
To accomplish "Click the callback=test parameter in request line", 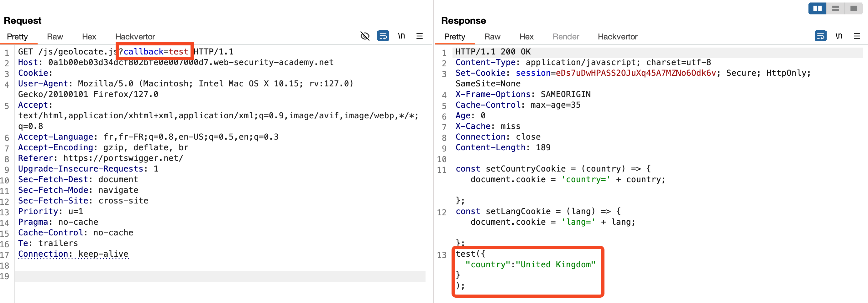I will pos(155,52).
